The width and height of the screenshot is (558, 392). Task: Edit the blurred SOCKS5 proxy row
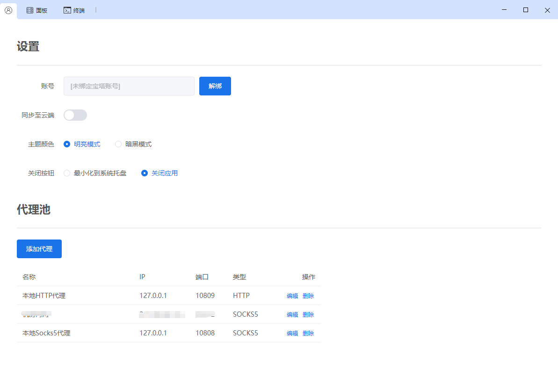tap(291, 314)
